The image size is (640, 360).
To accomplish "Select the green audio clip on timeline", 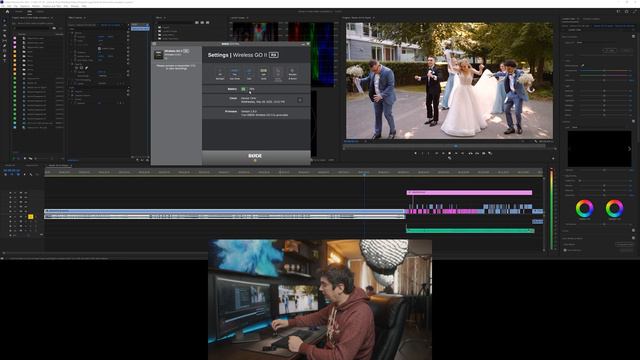I will click(470, 231).
